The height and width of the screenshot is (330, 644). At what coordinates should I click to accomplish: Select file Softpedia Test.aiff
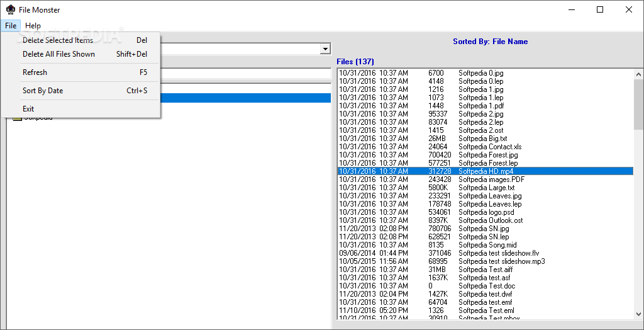click(x=485, y=270)
